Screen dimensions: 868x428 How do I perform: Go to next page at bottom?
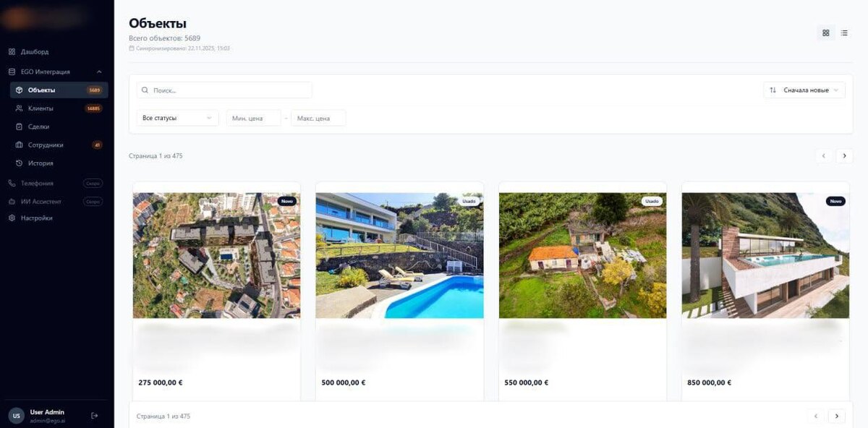(x=837, y=416)
